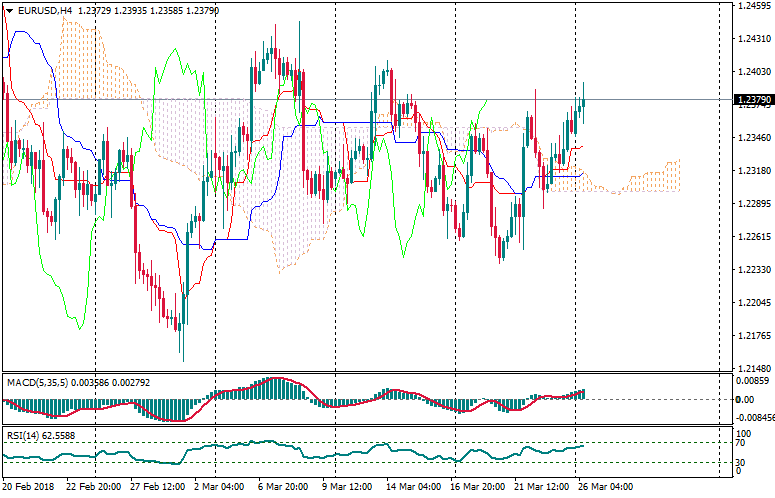Viewport: 775px width, 498px height.
Task: Click the triangle arrow beside EURUSD,H4
Action: (x=9, y=10)
